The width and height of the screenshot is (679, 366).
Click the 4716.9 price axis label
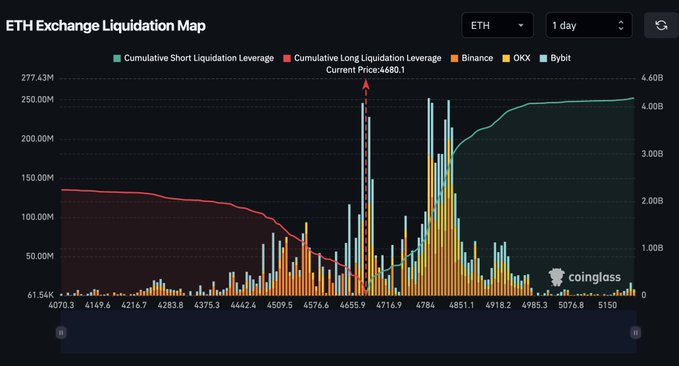coord(388,305)
